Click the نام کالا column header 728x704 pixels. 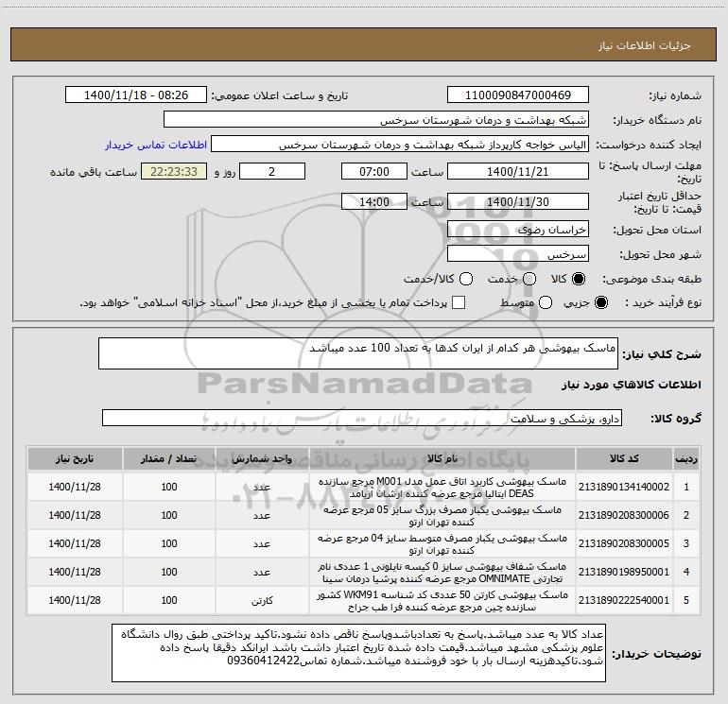tap(442, 458)
